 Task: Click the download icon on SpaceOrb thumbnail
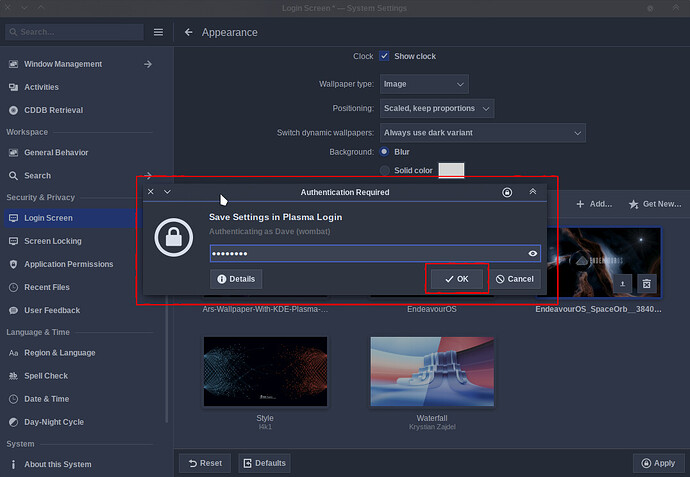click(623, 284)
